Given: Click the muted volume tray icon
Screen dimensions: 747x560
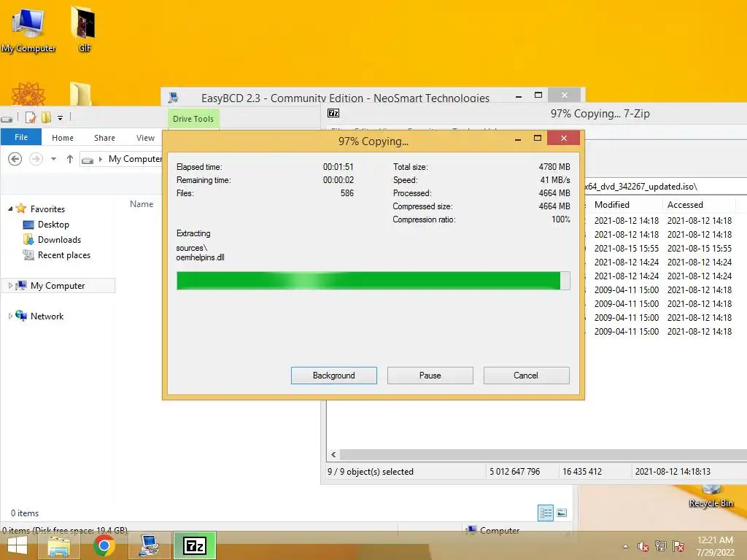Looking at the screenshot, I should click(643, 546).
